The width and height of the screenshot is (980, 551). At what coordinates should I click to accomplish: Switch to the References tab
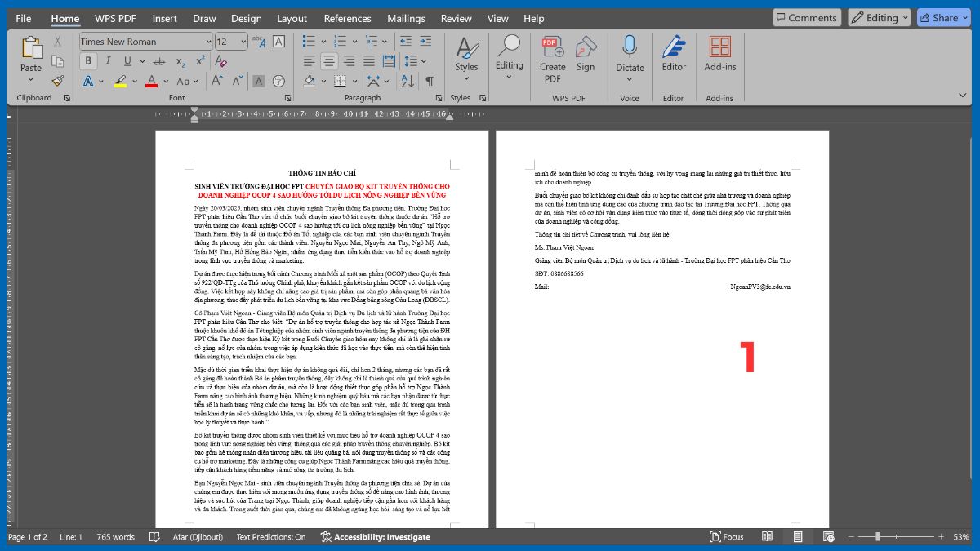coord(347,18)
